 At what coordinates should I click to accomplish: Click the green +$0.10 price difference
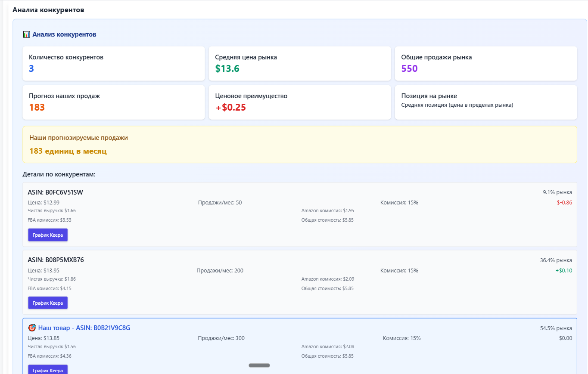(563, 271)
